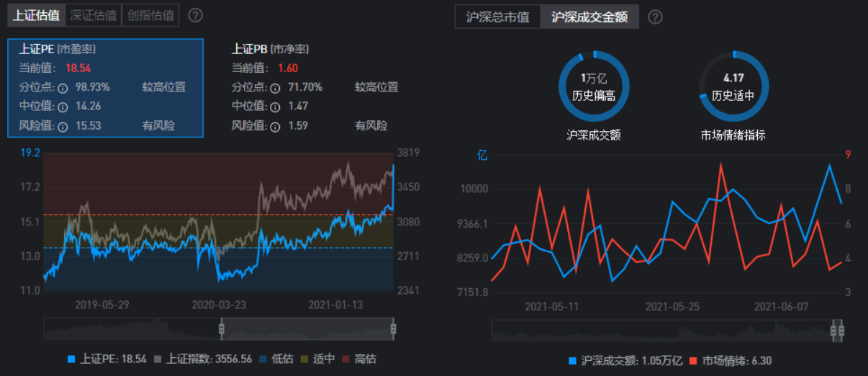Viewport: 868px width, 376px height.
Task: Open the 创指估值 tab
Action: click(150, 14)
